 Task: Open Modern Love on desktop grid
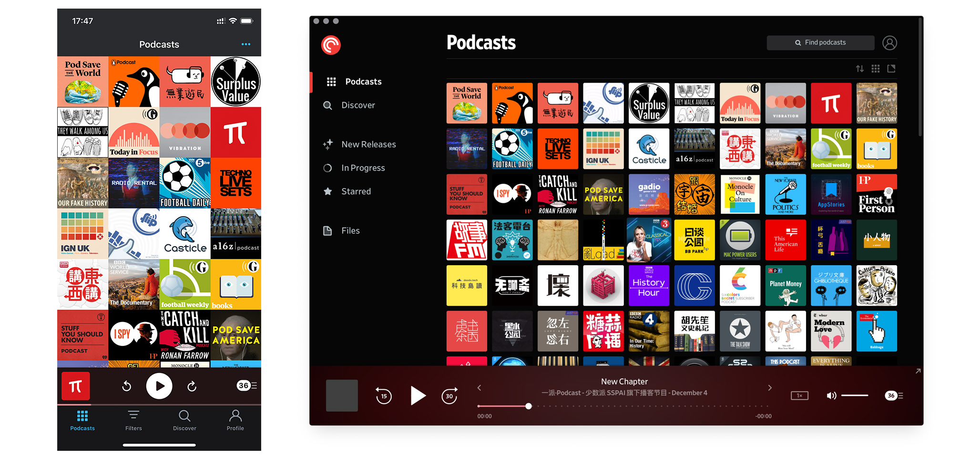tap(831, 331)
